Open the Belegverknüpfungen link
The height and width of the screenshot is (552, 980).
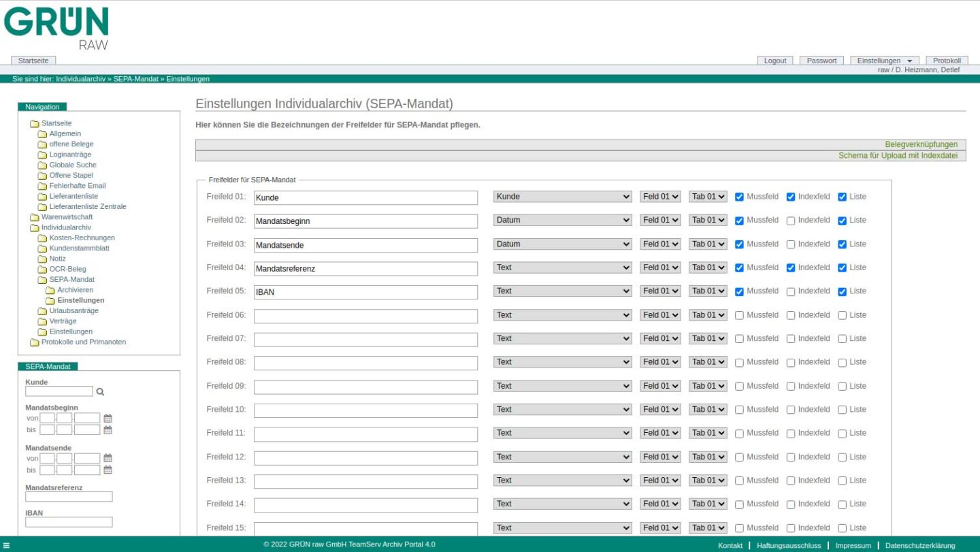pyautogui.click(x=921, y=145)
